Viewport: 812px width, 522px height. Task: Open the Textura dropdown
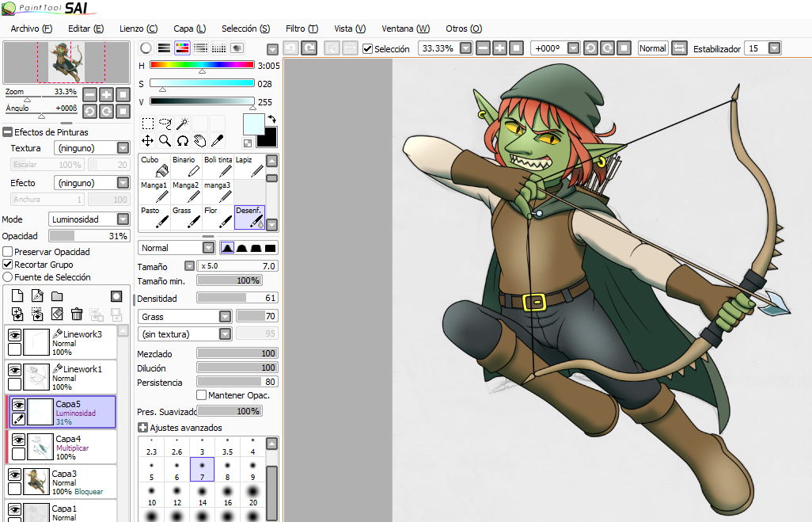(x=123, y=148)
